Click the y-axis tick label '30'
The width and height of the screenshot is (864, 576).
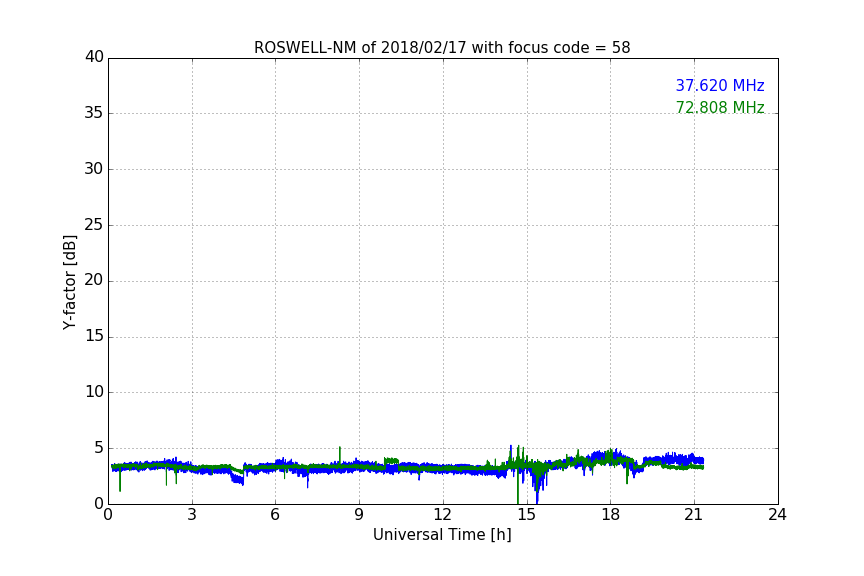click(94, 169)
